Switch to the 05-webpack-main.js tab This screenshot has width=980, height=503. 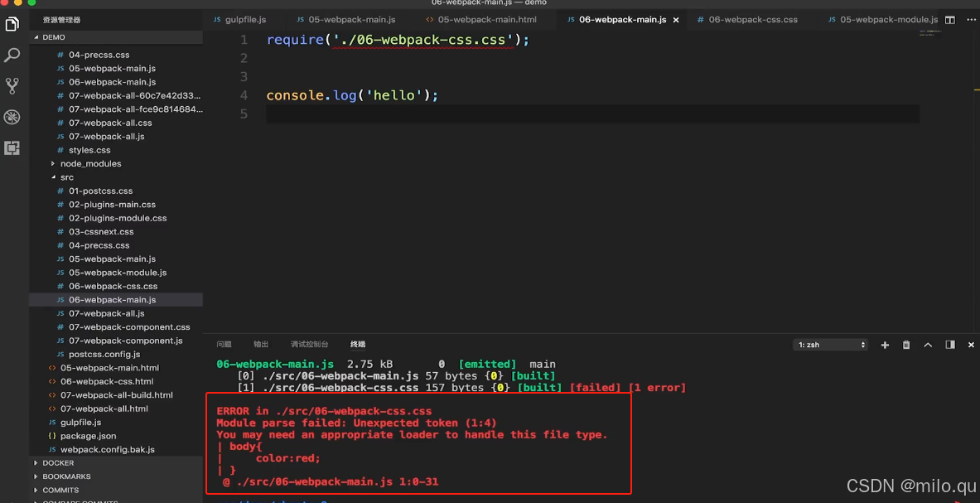tap(345, 20)
